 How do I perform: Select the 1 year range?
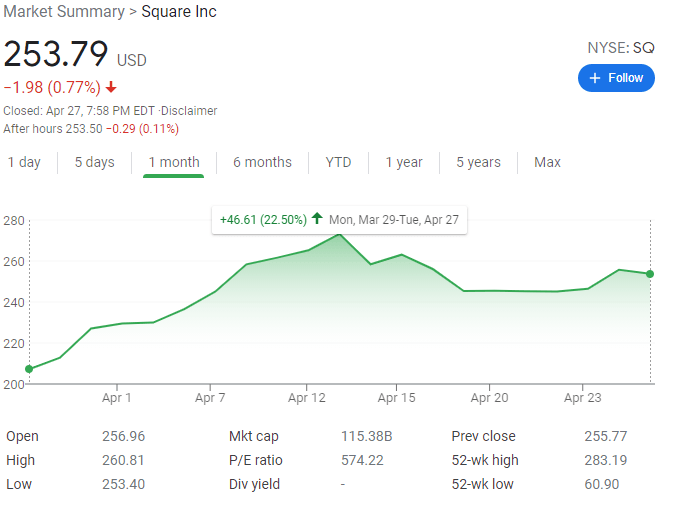(404, 162)
